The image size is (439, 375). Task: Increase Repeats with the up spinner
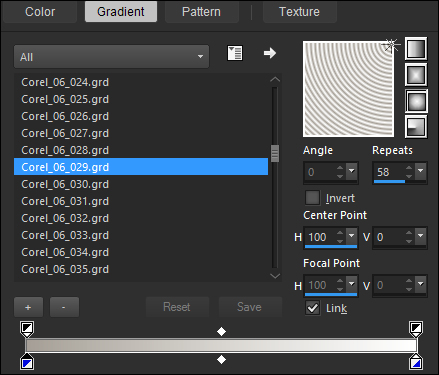point(409,168)
